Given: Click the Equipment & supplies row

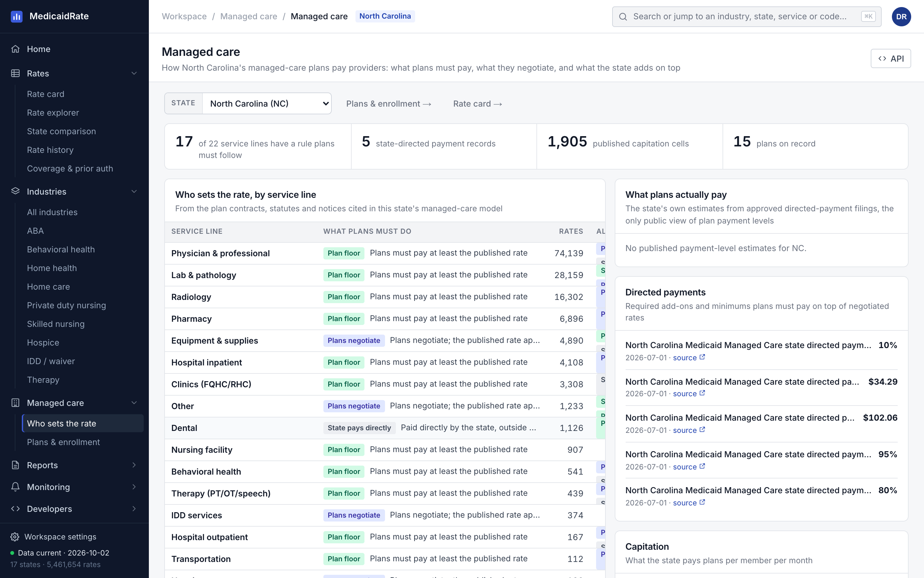Looking at the screenshot, I should pos(384,341).
